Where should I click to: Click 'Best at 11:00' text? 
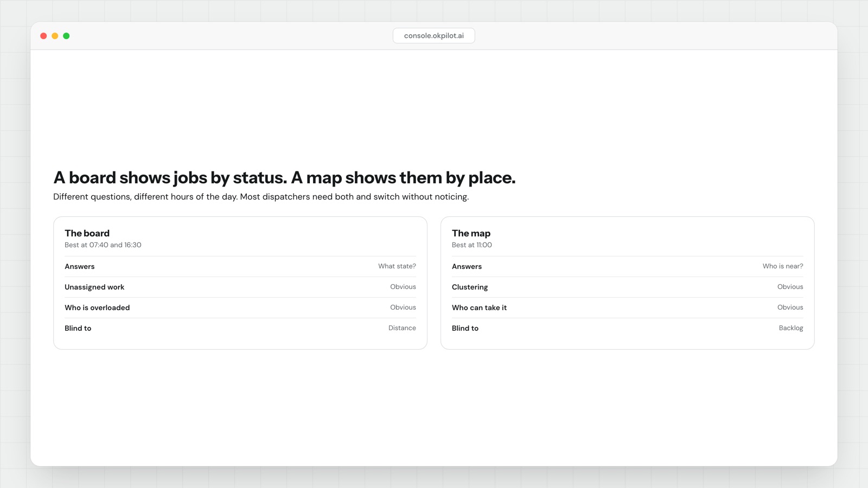[472, 245]
